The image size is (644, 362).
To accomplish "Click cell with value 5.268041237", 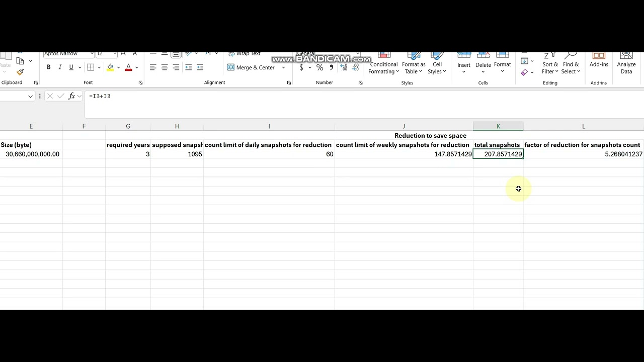I will point(584,154).
